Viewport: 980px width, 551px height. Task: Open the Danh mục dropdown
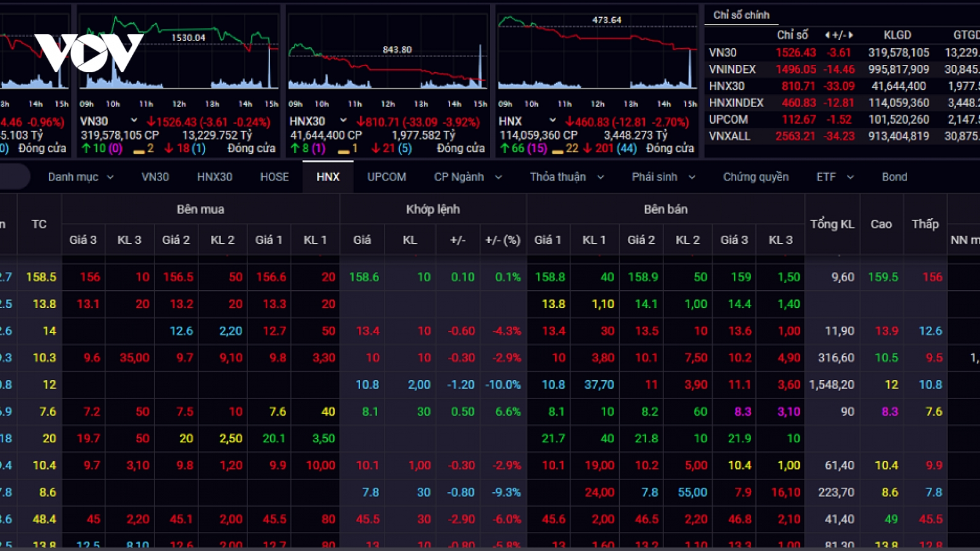click(81, 177)
